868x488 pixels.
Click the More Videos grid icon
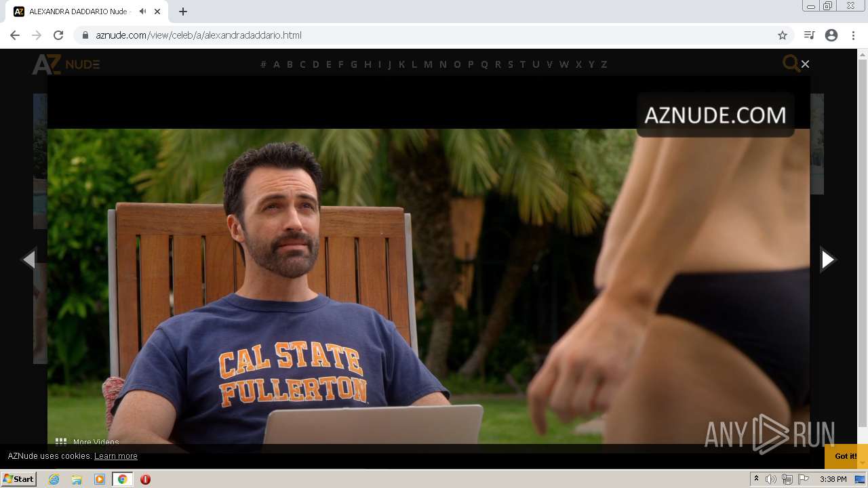coord(61,441)
